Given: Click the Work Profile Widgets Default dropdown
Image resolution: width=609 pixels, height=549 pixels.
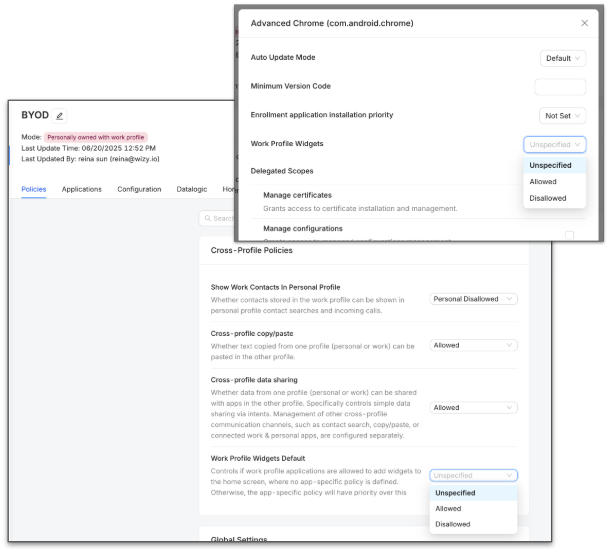Looking at the screenshot, I should tap(473, 475).
